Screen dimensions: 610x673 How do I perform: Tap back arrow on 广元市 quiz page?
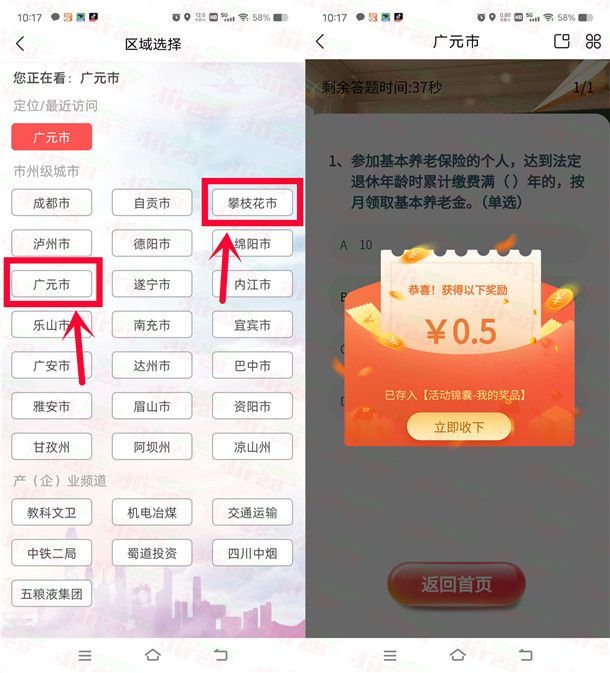pyautogui.click(x=320, y=42)
